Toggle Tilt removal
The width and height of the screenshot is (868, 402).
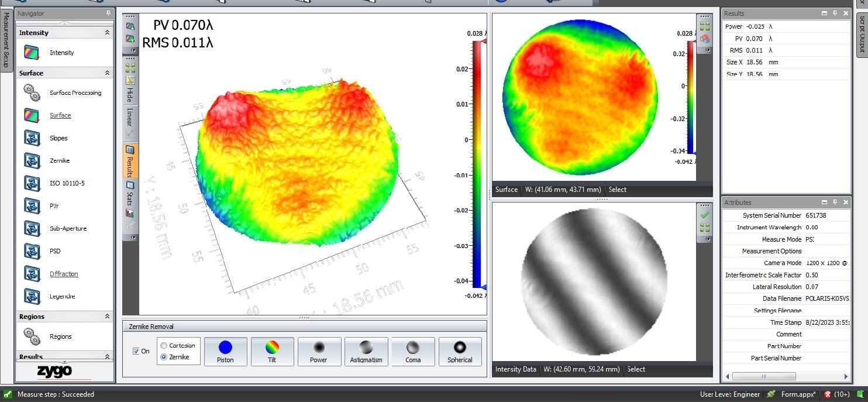click(x=272, y=351)
